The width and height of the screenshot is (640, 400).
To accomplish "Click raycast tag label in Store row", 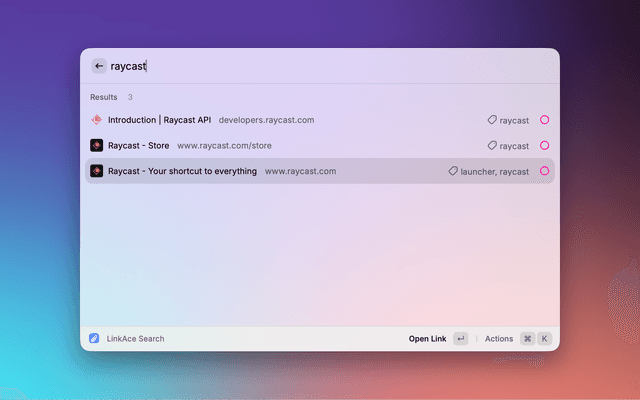I will point(514,146).
